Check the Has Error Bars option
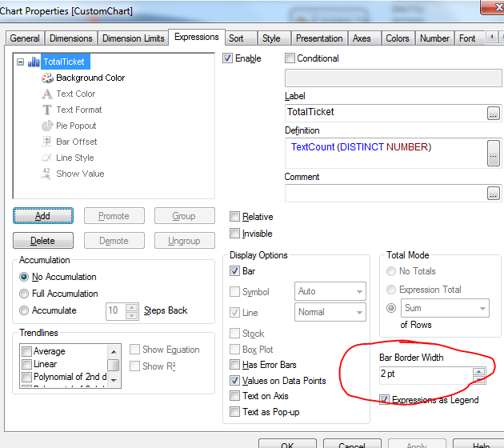Viewport: 504px width, 448px height. 234,365
